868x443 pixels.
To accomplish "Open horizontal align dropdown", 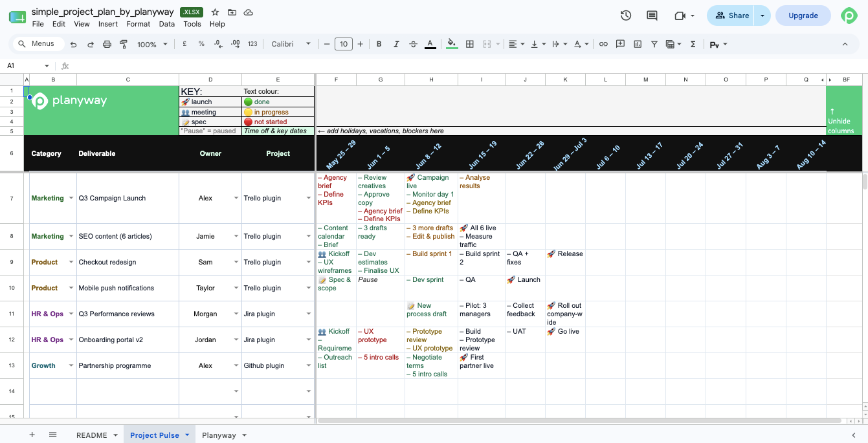I will [x=516, y=44].
